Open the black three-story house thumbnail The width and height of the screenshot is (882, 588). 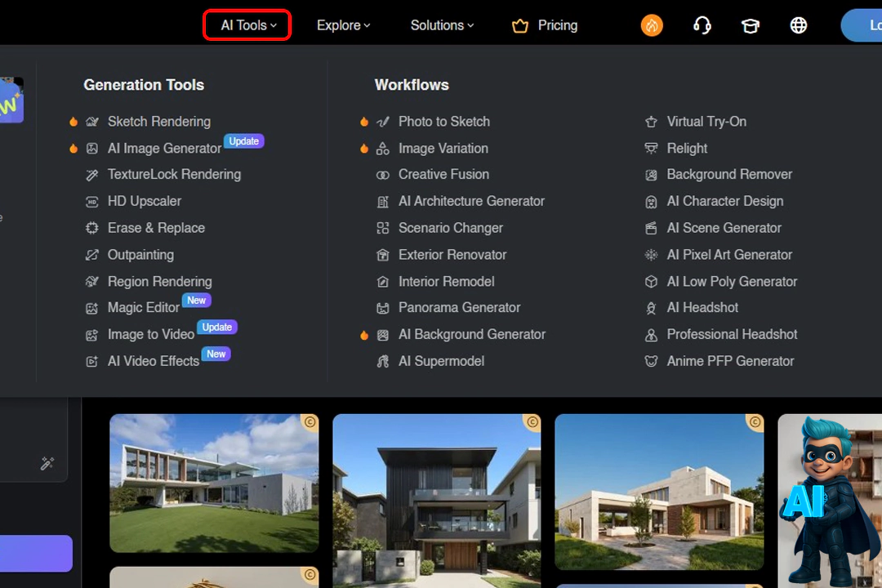(436, 500)
